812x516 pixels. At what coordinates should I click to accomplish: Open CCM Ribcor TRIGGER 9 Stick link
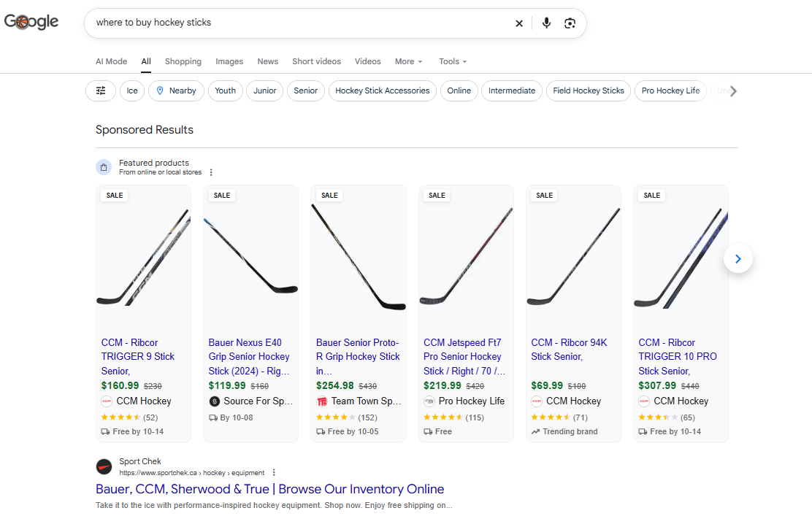point(138,357)
